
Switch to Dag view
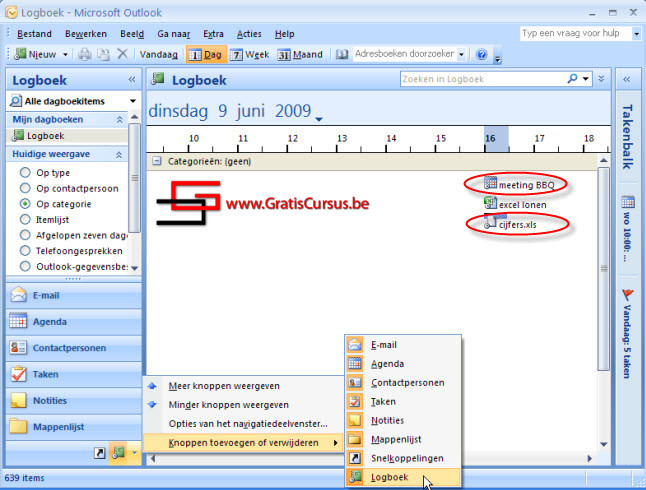click(206, 54)
